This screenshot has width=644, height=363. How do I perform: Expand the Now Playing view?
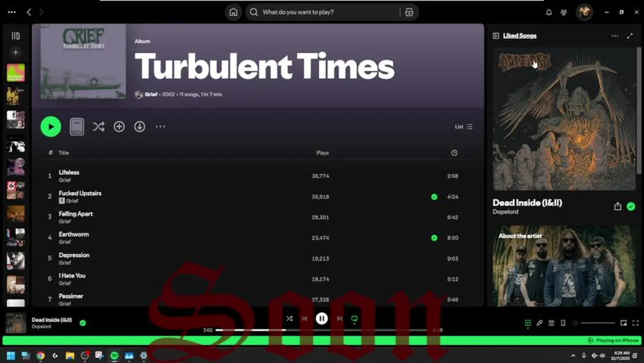pyautogui.click(x=630, y=36)
